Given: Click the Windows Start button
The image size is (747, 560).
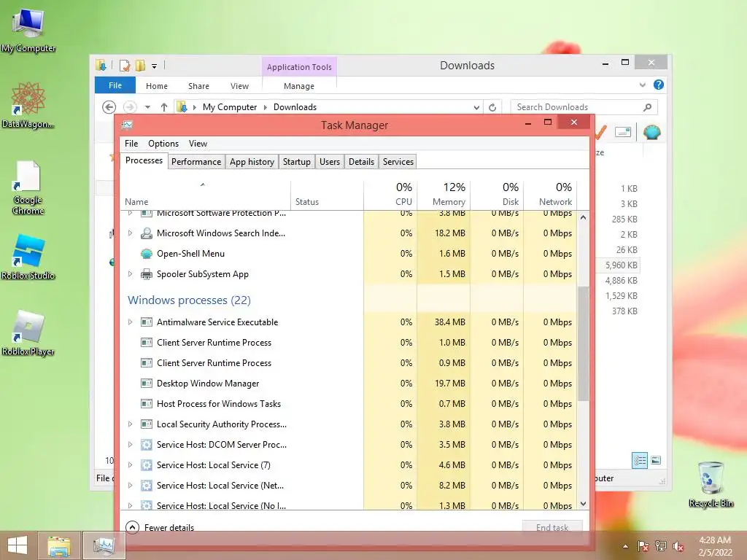Looking at the screenshot, I should 18,545.
